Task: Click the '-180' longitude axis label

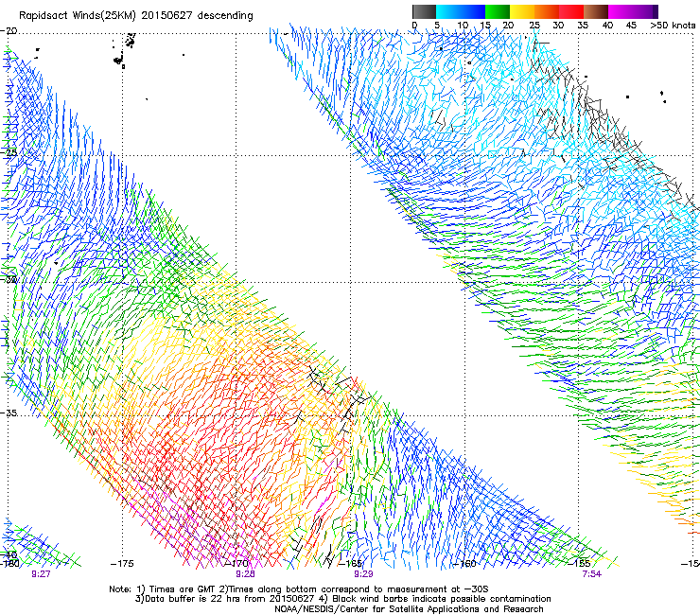Action: coord(9,564)
